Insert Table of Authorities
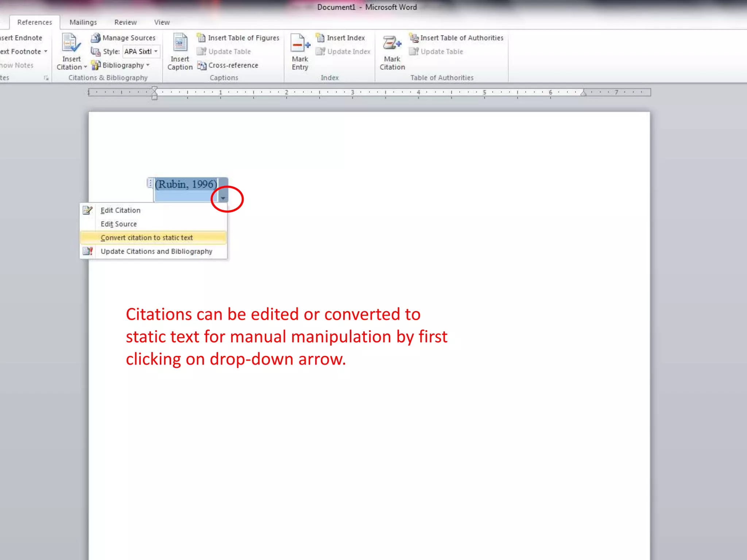Viewport: 747px width, 560px height. 456,38
